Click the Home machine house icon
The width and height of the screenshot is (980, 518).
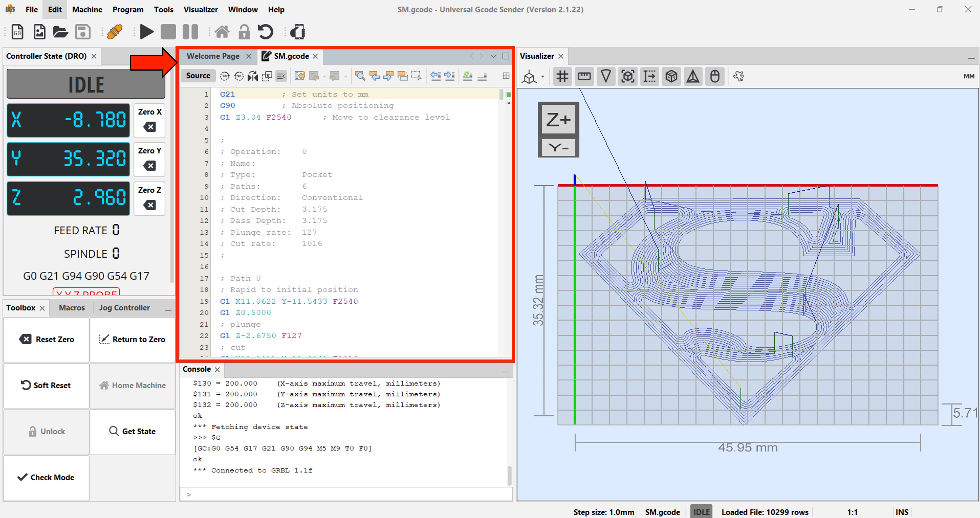coord(222,32)
